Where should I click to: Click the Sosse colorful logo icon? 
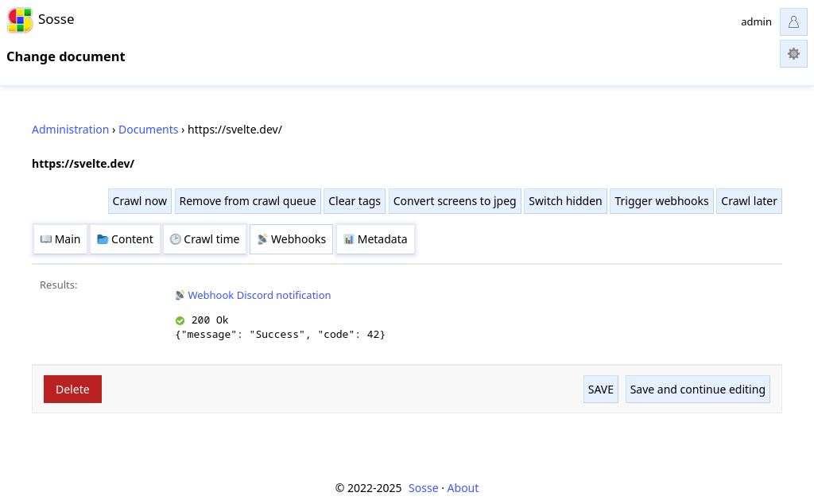tap(20, 20)
